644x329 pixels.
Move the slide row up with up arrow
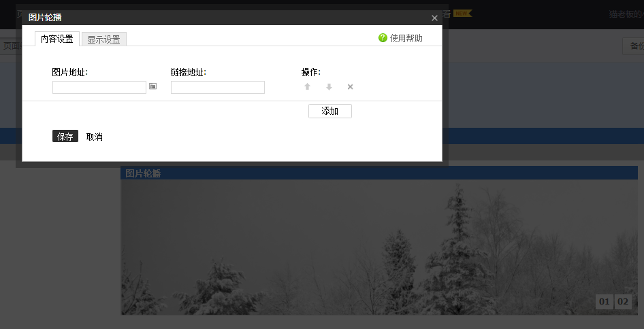tap(307, 86)
